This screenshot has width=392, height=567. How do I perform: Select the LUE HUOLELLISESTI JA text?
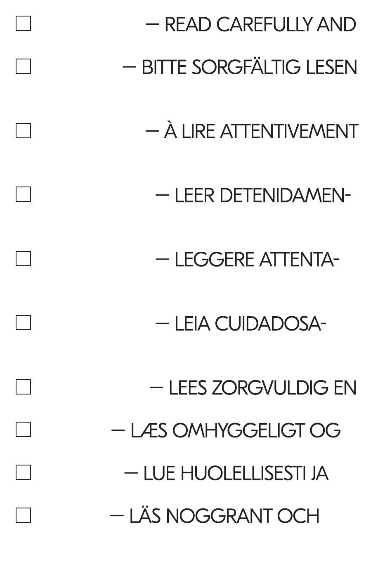click(x=236, y=474)
